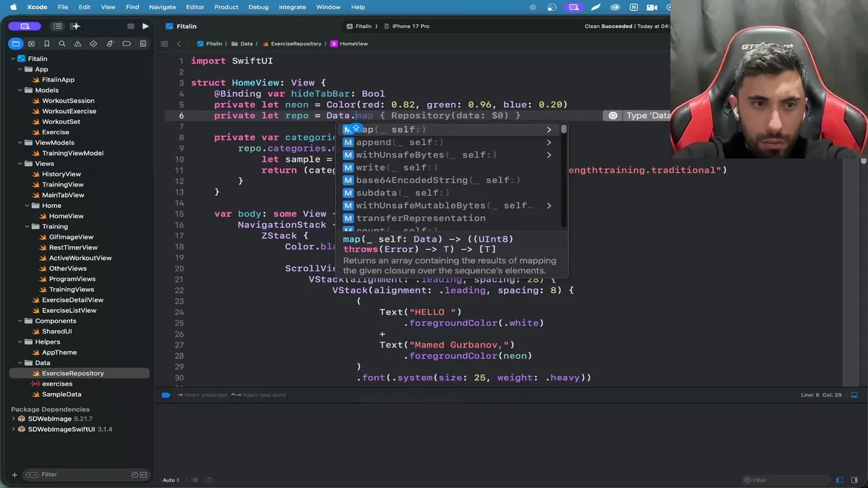
Task: Open the Editor menu
Action: pos(195,7)
